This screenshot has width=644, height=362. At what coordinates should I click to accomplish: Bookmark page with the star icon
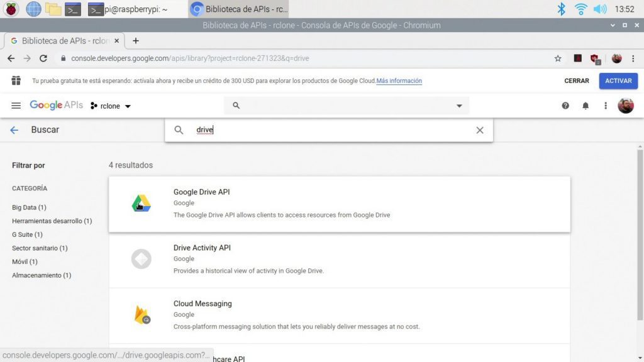558,58
